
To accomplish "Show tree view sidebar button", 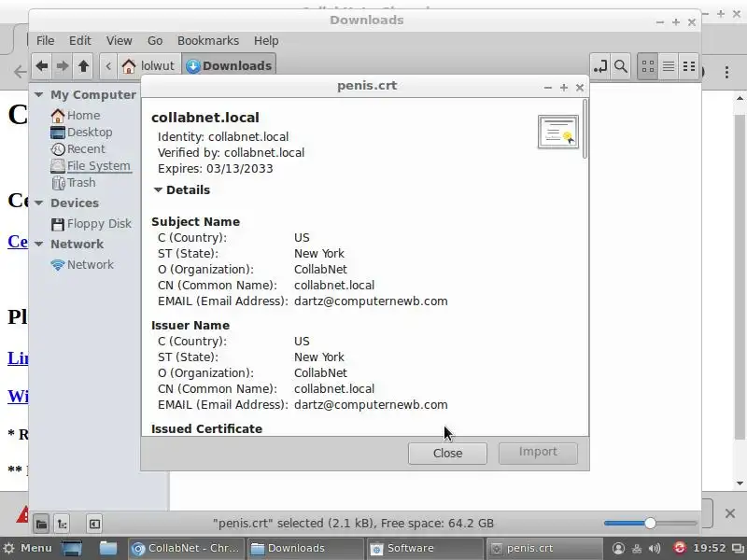I will (x=62, y=524).
